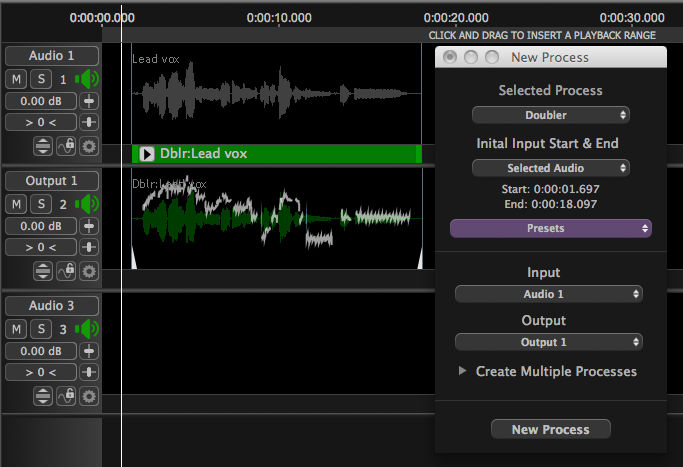Expand the Create Multiple Processes section
This screenshot has width=683, height=467.
point(463,371)
